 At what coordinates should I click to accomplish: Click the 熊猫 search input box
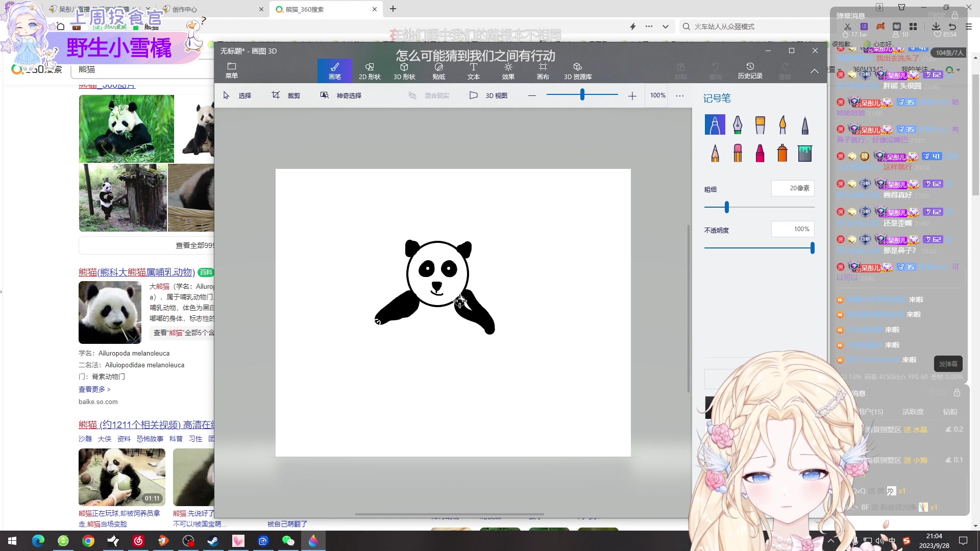(x=143, y=69)
